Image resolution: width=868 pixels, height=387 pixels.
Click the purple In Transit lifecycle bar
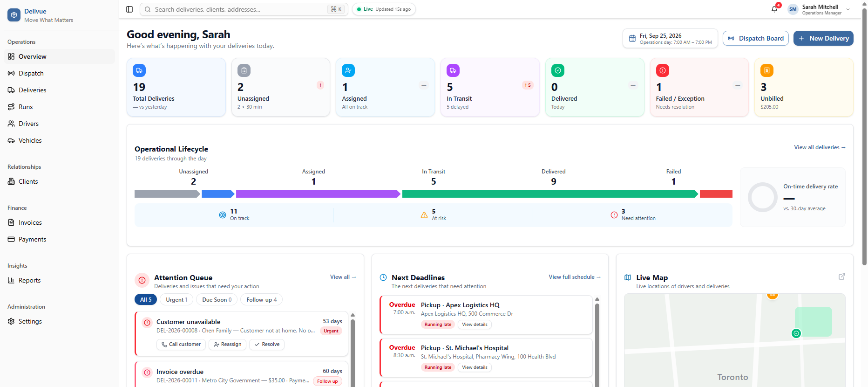[318, 194]
